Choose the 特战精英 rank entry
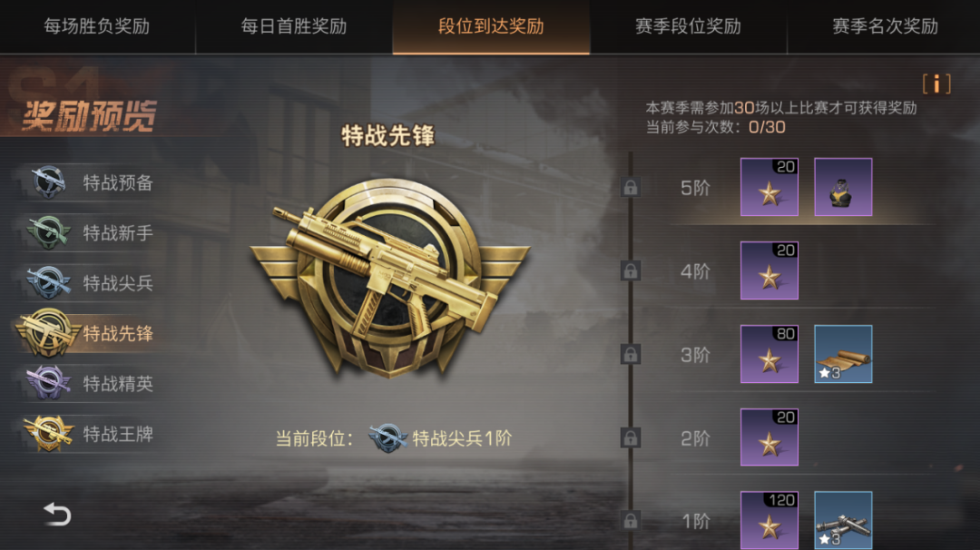The image size is (980, 550). (x=91, y=383)
